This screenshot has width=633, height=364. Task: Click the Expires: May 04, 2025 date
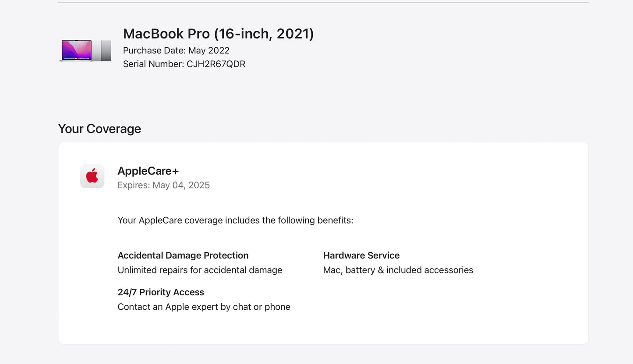click(x=163, y=185)
